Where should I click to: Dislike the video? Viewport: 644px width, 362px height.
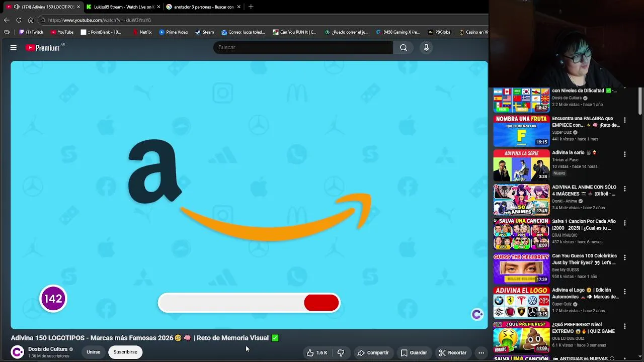pos(341,352)
